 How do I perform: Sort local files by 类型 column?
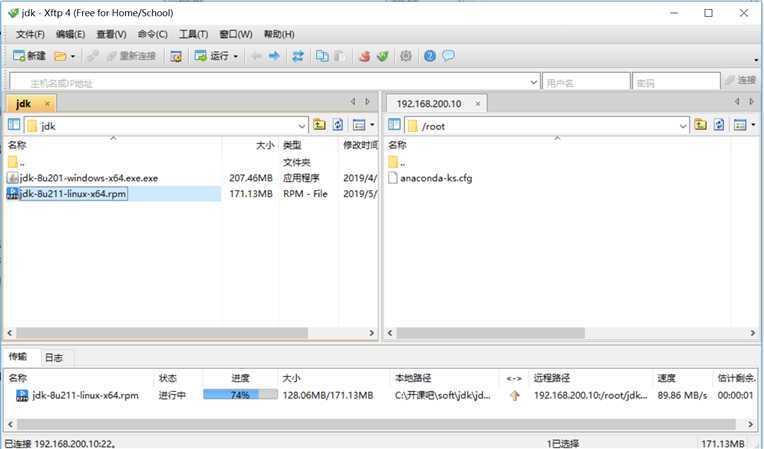(x=292, y=145)
